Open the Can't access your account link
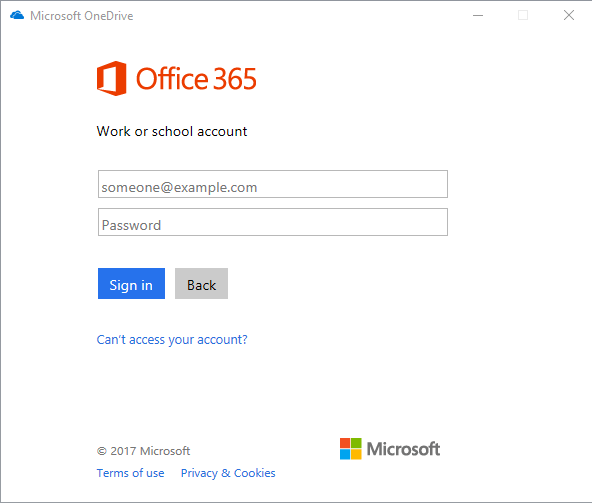This screenshot has height=503, width=592. pos(172,339)
